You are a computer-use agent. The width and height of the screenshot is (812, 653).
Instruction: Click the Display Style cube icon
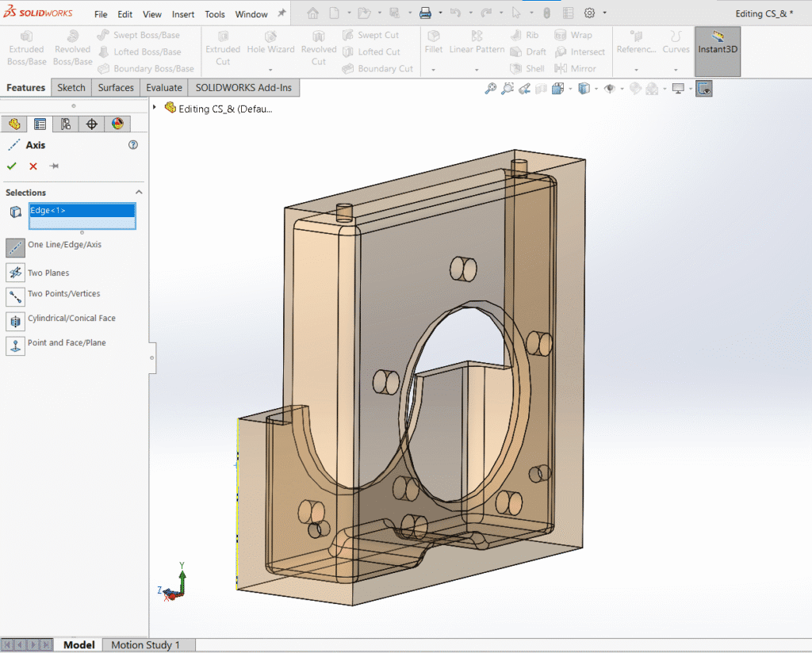pyautogui.click(x=584, y=89)
